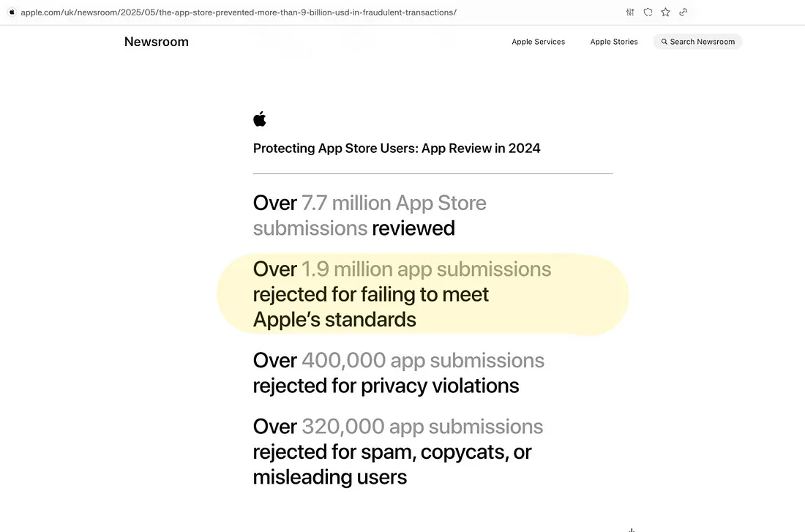Viewport: 805px width, 532px height.
Task: Copy the page link using the link icon
Action: tap(683, 12)
